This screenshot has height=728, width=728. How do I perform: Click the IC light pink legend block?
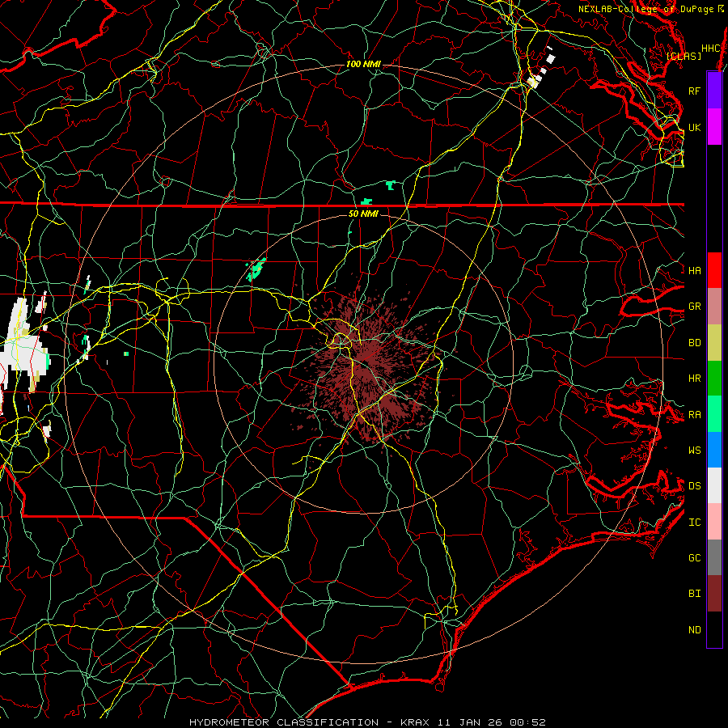tap(714, 522)
